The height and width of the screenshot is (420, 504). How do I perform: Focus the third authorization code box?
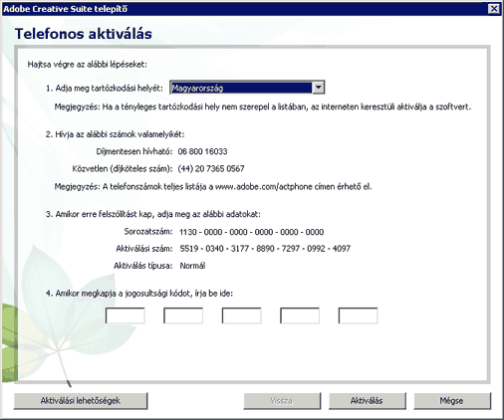click(x=242, y=315)
